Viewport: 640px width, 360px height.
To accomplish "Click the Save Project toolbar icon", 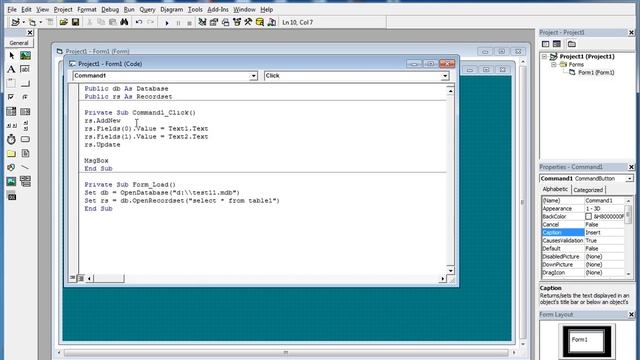I will 76,22.
